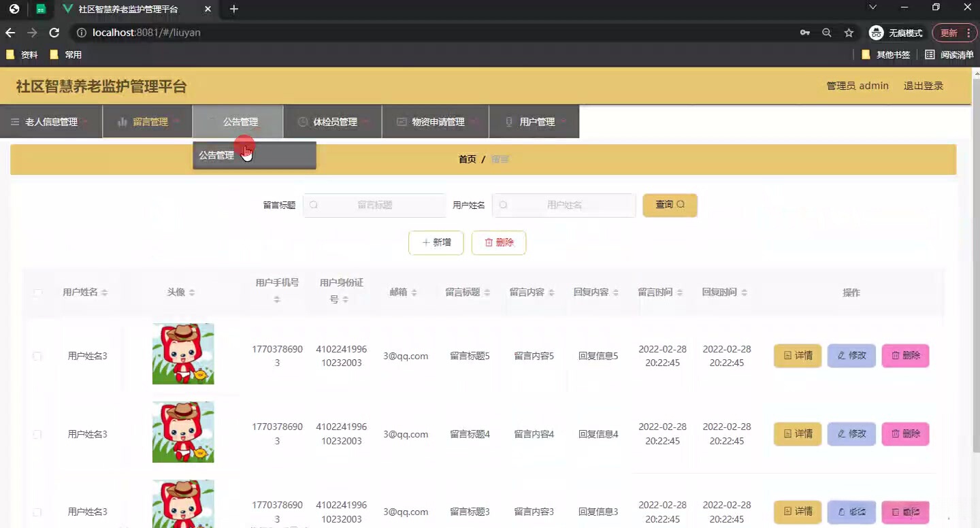The image size is (980, 528).
Task: Click the saved passwords key icon
Action: tap(804, 33)
